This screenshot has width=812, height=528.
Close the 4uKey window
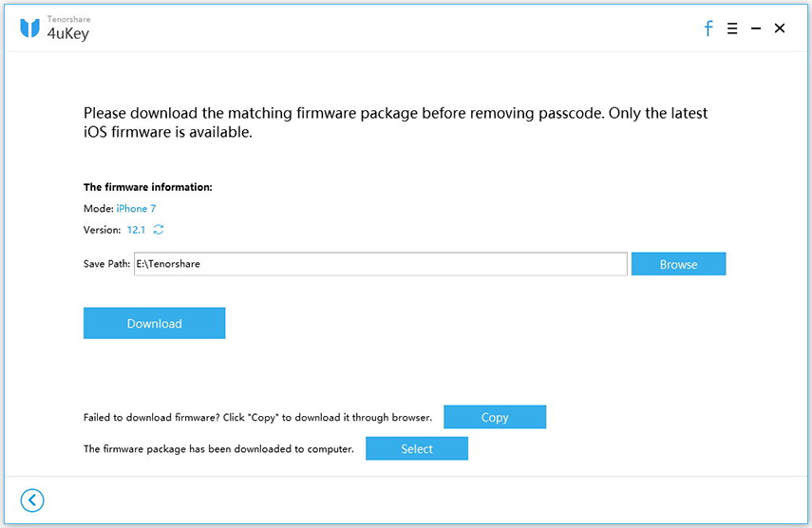point(780,28)
